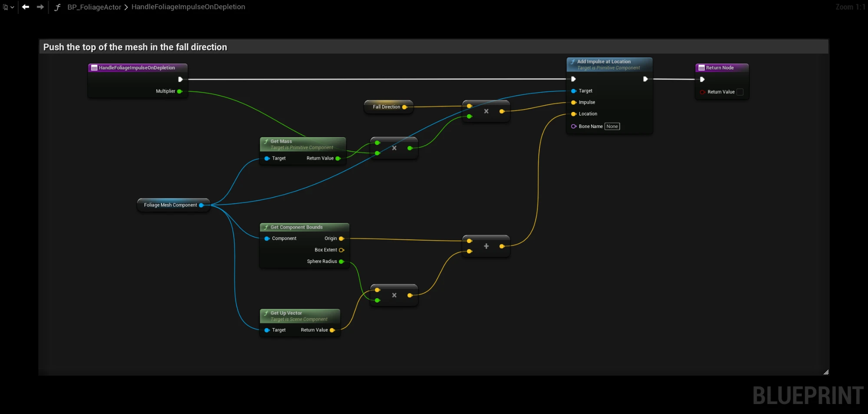Go back with the left arrow
Viewport: 868px width, 414px height.
pos(26,7)
